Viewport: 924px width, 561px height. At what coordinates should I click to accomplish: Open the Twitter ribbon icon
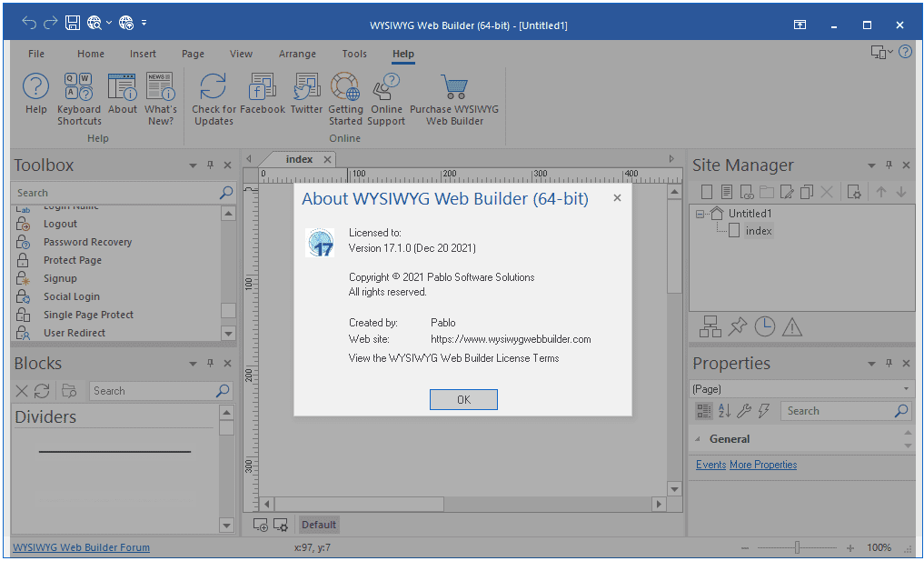pyautogui.click(x=306, y=94)
